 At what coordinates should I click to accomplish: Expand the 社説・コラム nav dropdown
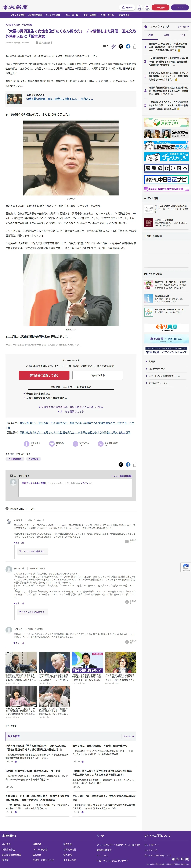tap(108, 15)
